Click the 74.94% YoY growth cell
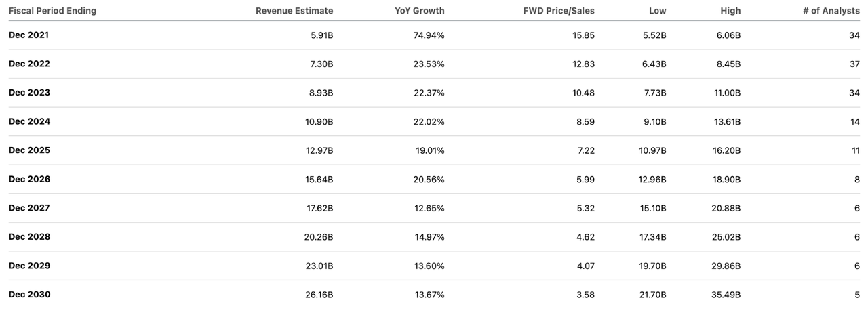This screenshot has height=313, width=868. tap(429, 35)
